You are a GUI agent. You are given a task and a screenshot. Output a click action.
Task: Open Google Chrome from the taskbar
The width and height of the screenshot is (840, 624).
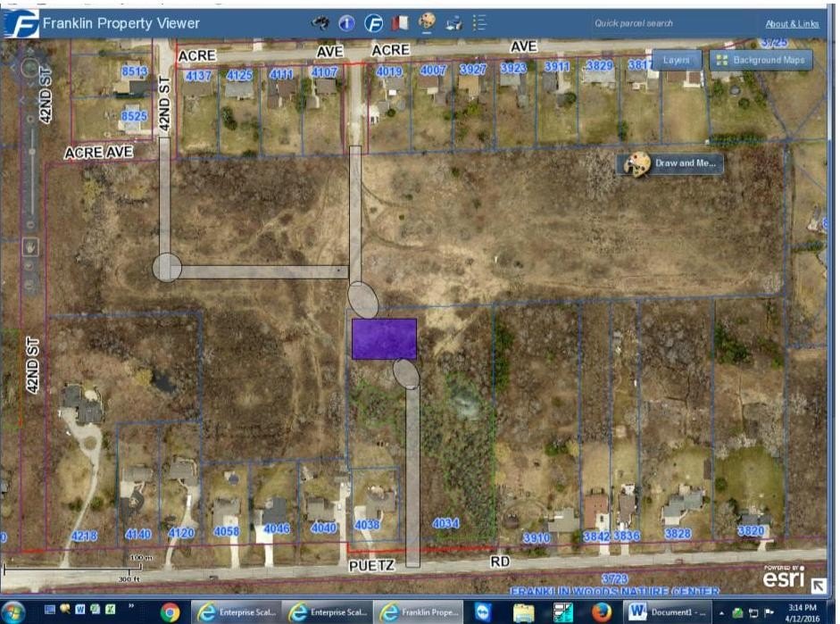tap(170, 612)
